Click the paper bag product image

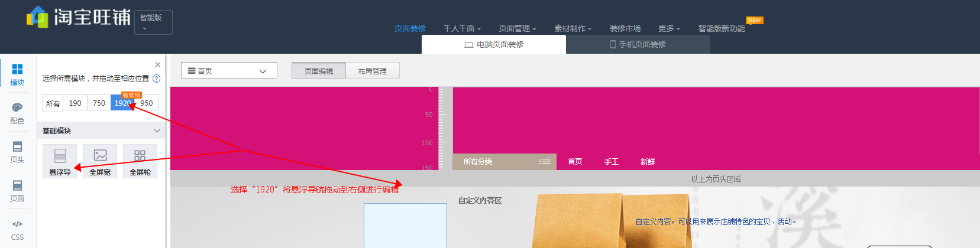click(x=612, y=221)
